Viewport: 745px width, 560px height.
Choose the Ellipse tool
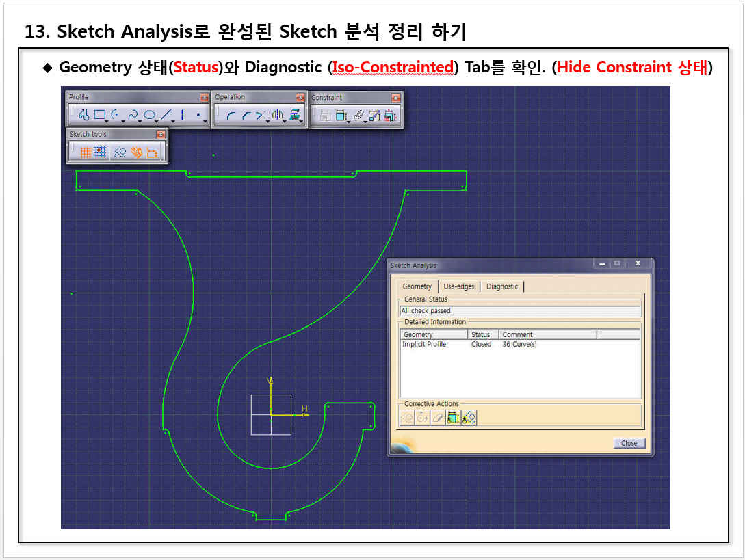tap(149, 116)
